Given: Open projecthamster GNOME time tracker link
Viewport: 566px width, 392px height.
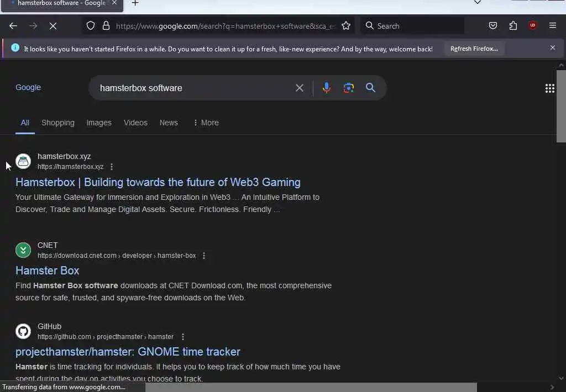Looking at the screenshot, I should point(128,352).
